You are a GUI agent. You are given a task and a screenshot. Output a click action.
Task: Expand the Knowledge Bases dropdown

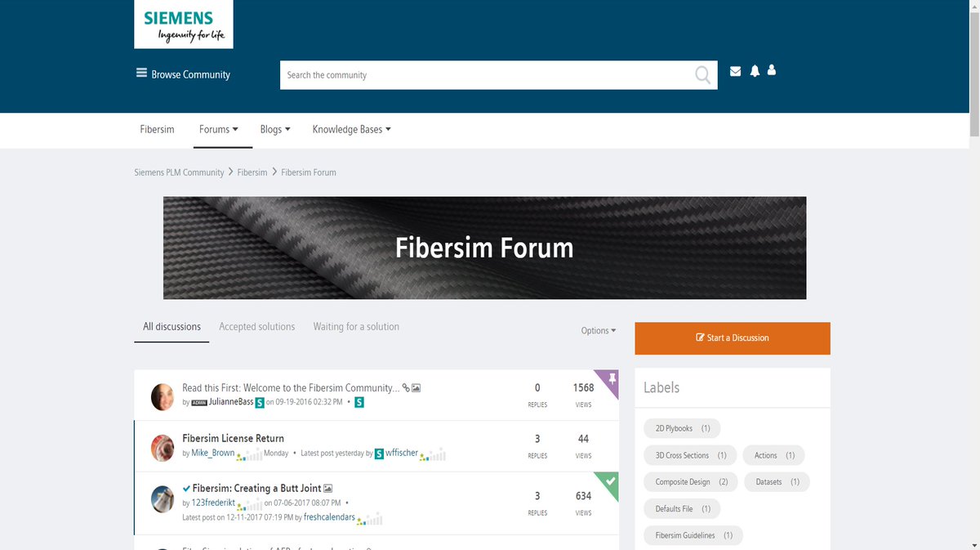(x=351, y=129)
